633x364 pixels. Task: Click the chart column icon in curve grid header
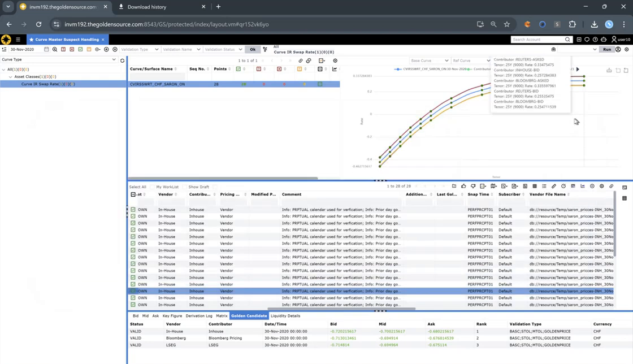point(334,69)
